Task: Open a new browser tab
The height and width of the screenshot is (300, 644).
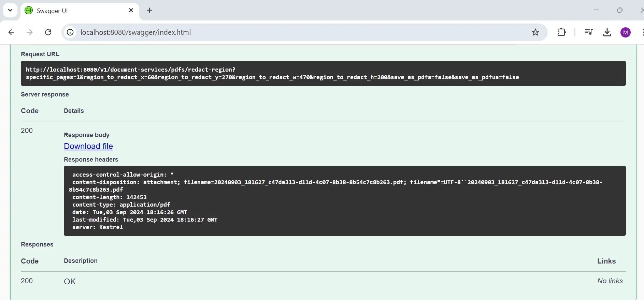Action: click(x=149, y=11)
